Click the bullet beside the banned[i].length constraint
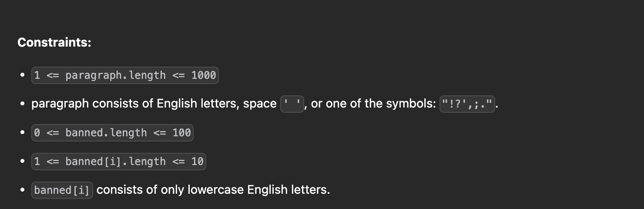644x209 pixels. click(x=22, y=162)
